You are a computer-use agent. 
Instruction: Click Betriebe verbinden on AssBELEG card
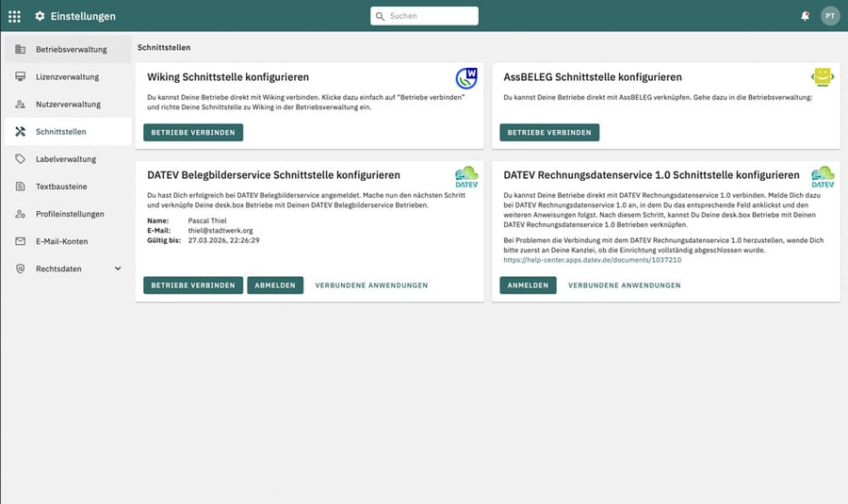click(x=549, y=133)
